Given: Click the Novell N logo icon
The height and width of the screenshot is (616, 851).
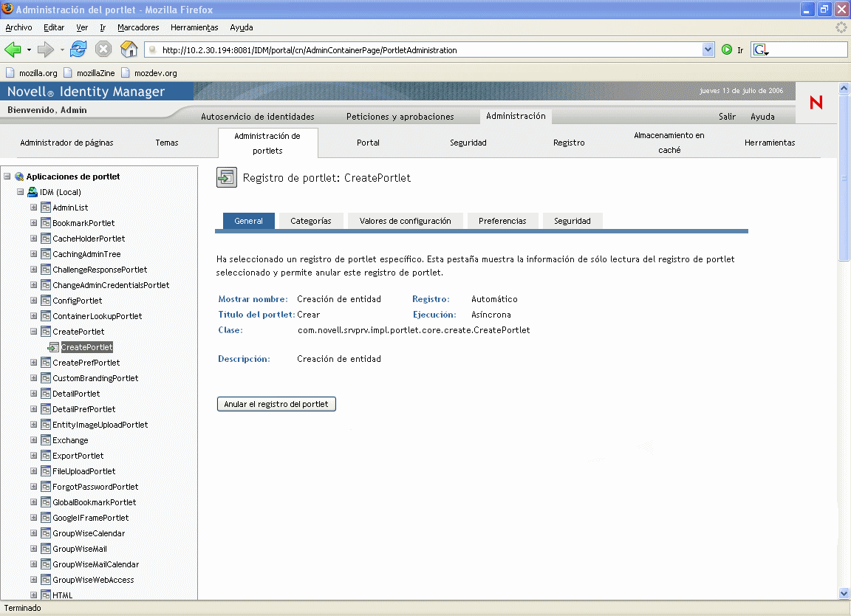Looking at the screenshot, I should coord(816,103).
